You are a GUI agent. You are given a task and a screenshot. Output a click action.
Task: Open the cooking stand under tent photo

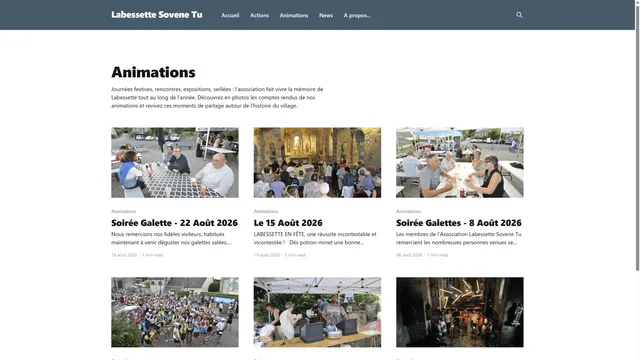pos(317,312)
